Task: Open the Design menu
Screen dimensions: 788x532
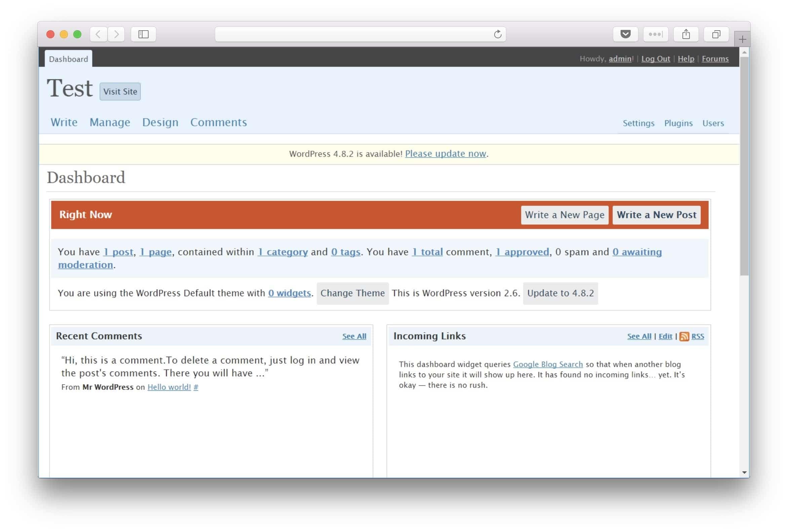Action: (x=160, y=122)
